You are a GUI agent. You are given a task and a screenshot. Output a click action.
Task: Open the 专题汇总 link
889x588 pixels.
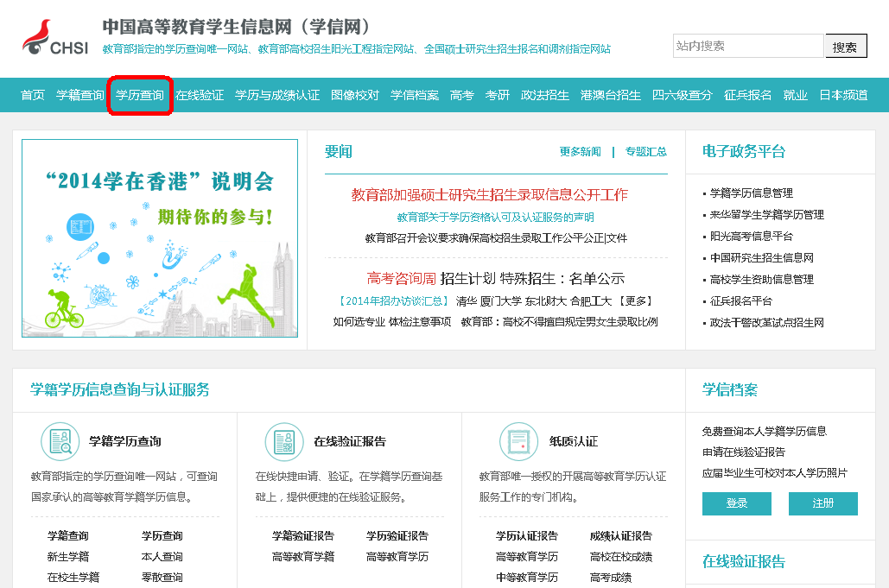click(x=646, y=152)
